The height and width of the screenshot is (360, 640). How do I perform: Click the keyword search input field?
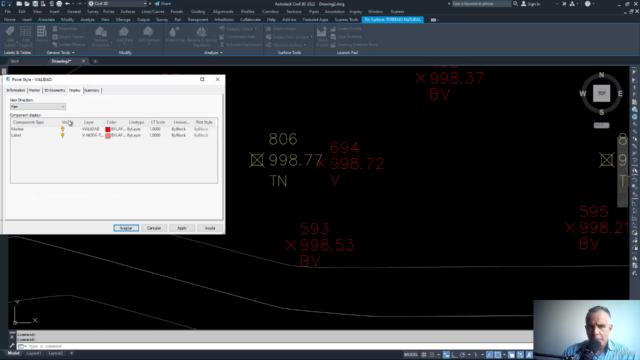[481, 4]
